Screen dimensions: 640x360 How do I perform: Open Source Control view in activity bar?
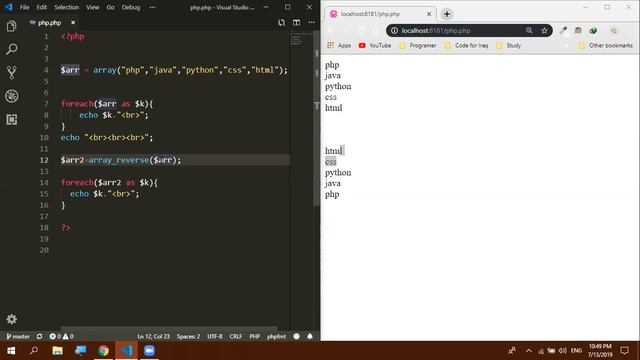pos(11,73)
